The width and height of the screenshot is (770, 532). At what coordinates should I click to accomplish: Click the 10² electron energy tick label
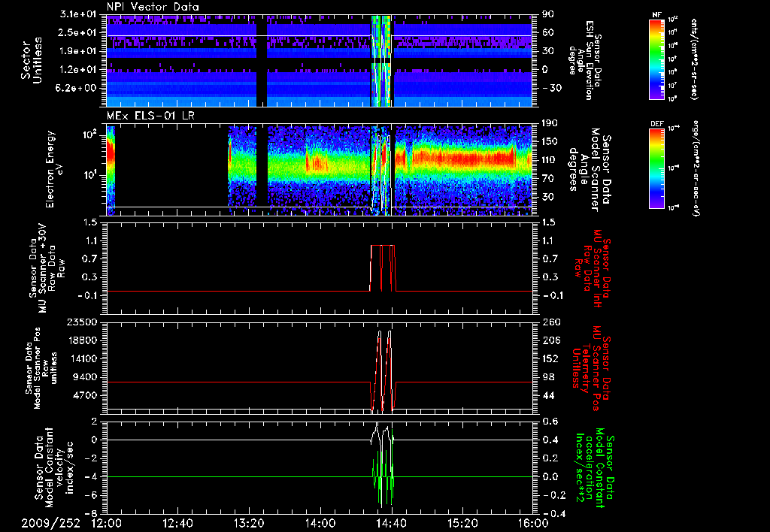click(x=91, y=134)
